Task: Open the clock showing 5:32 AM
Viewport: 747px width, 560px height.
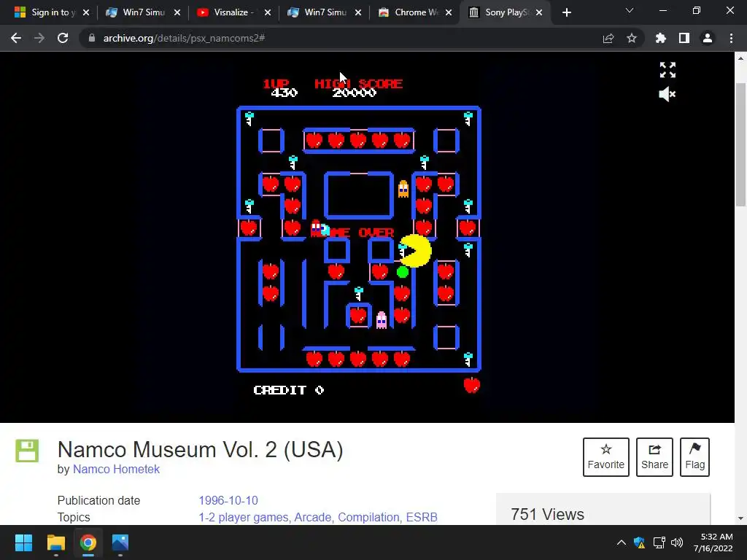Action: pos(713,542)
